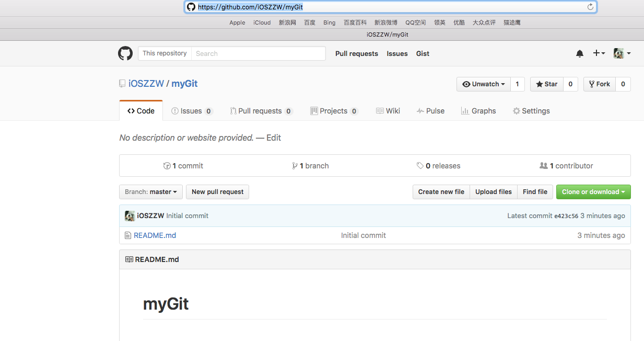Switch to the Code tab
The image size is (644, 341).
pyautogui.click(x=141, y=111)
